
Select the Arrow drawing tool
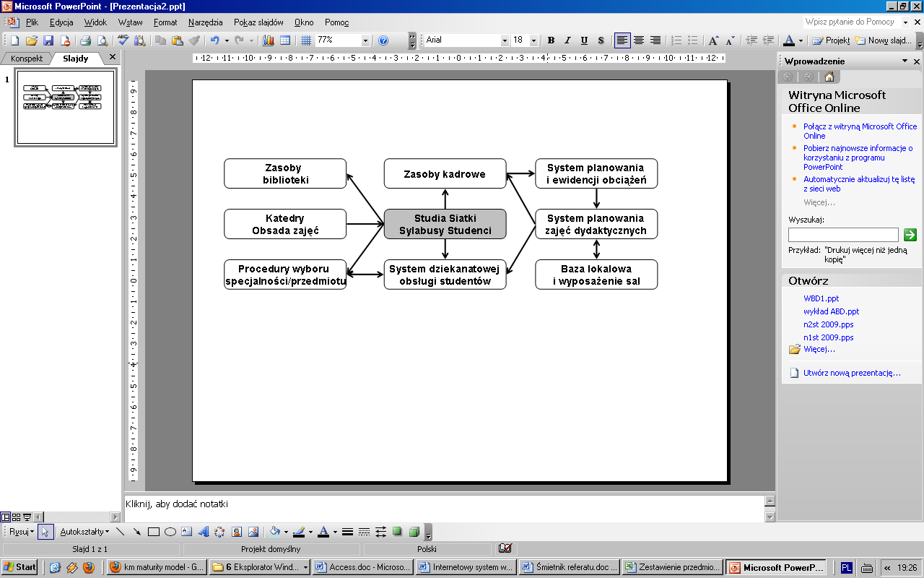(137, 532)
